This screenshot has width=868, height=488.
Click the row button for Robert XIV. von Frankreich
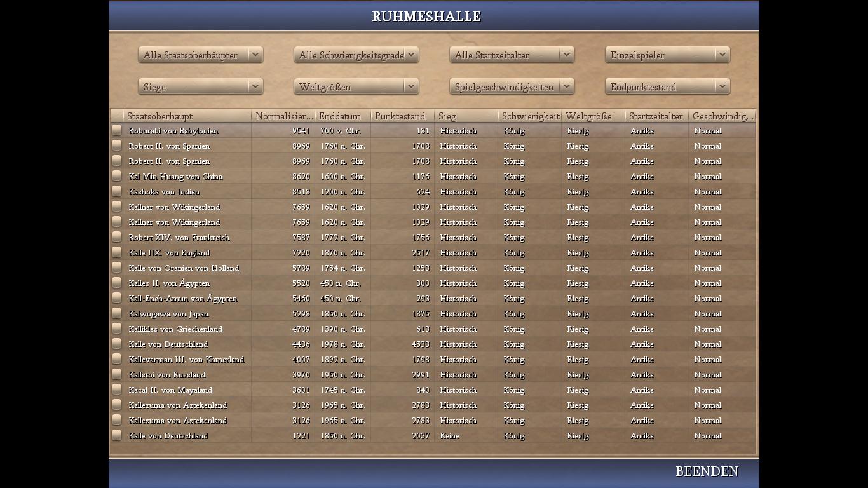[x=116, y=237]
